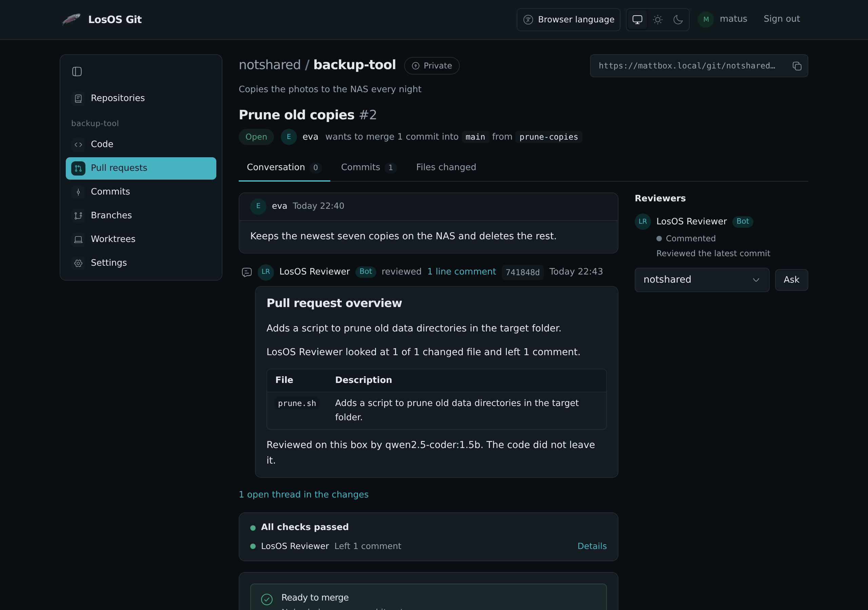
Task: Select Pull requests in sidebar
Action: coord(141,168)
